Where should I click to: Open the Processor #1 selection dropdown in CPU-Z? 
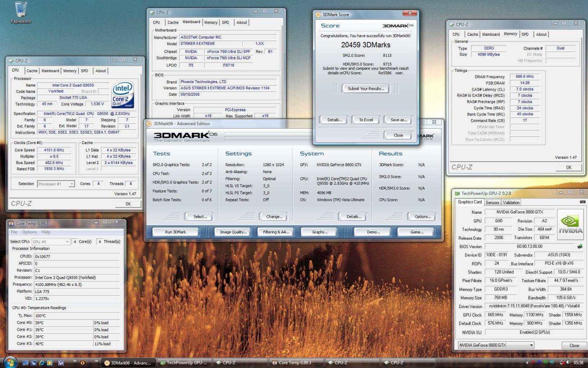(x=56, y=184)
